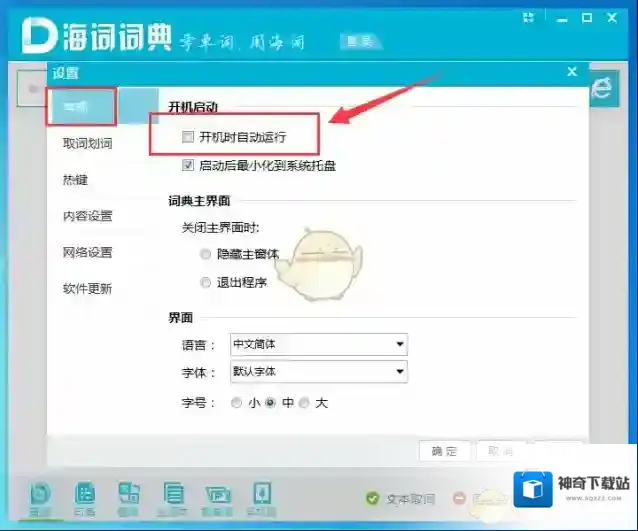This screenshot has height=531, width=638.
Task: Close the 设置 dialog with the X
Action: [572, 72]
